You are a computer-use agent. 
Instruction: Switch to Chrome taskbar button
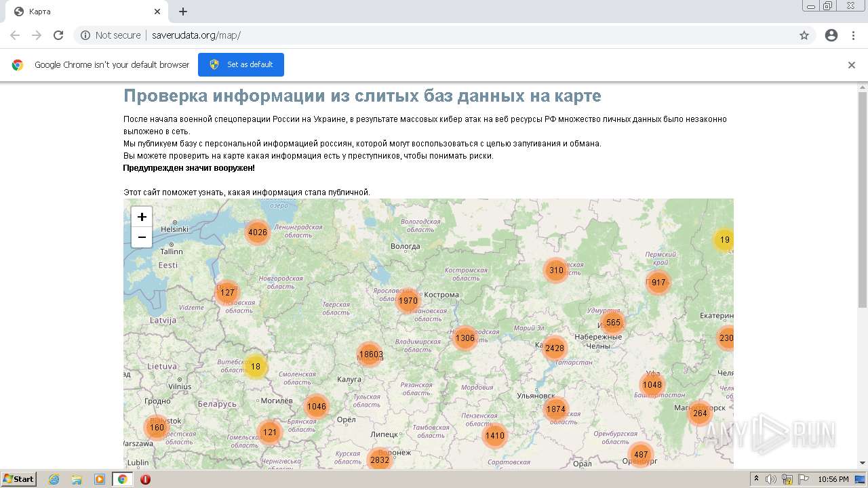click(123, 479)
